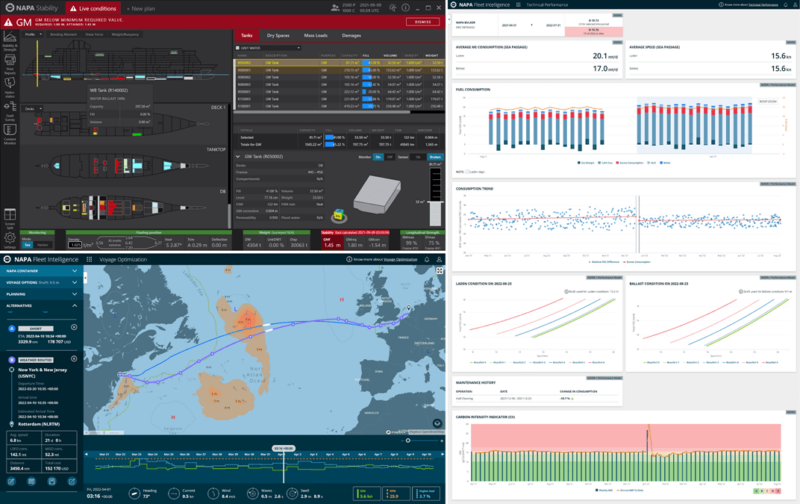Open Settings gear in Stability sidebar
The width and height of the screenshot is (800, 504).
(10, 240)
